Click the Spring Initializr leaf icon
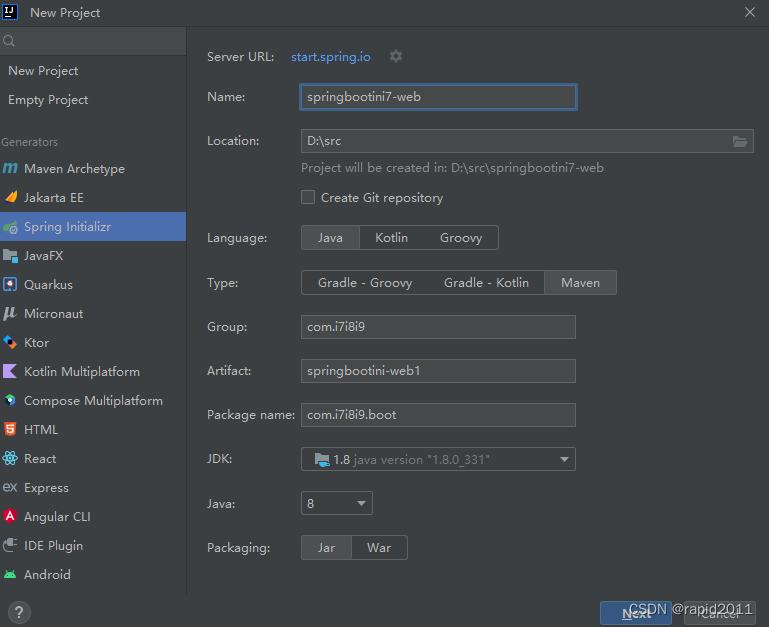This screenshot has width=769, height=627. coord(10,227)
